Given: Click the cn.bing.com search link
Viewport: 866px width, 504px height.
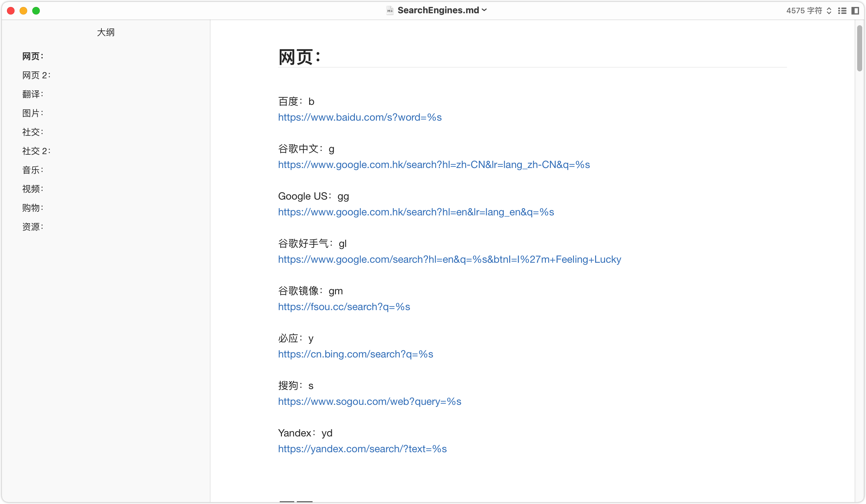Looking at the screenshot, I should click(355, 354).
